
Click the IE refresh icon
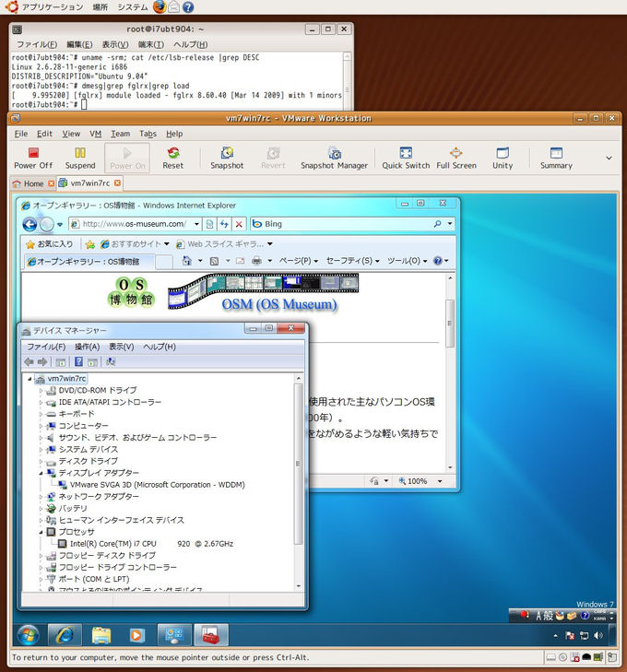tap(224, 224)
